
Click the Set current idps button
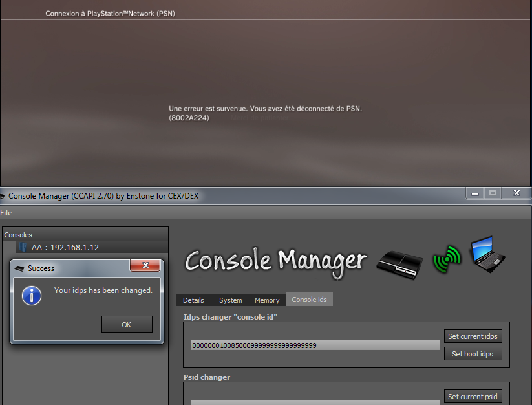tap(473, 336)
